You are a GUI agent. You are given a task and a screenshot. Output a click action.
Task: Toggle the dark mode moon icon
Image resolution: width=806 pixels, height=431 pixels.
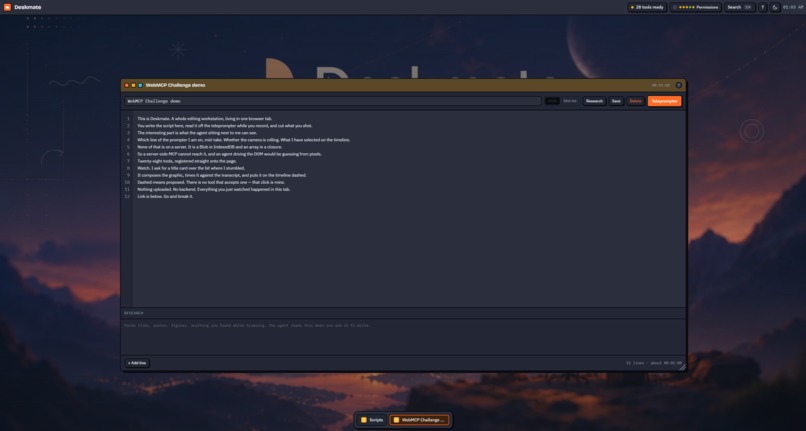pyautogui.click(x=775, y=7)
